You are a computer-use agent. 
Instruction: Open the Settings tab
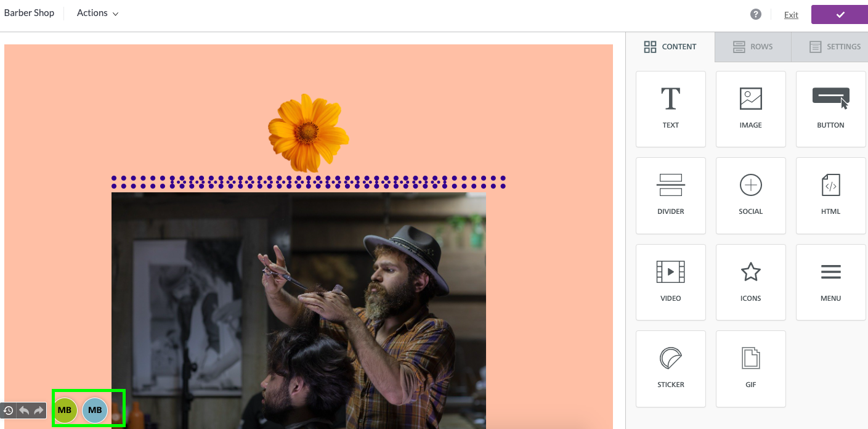click(829, 47)
